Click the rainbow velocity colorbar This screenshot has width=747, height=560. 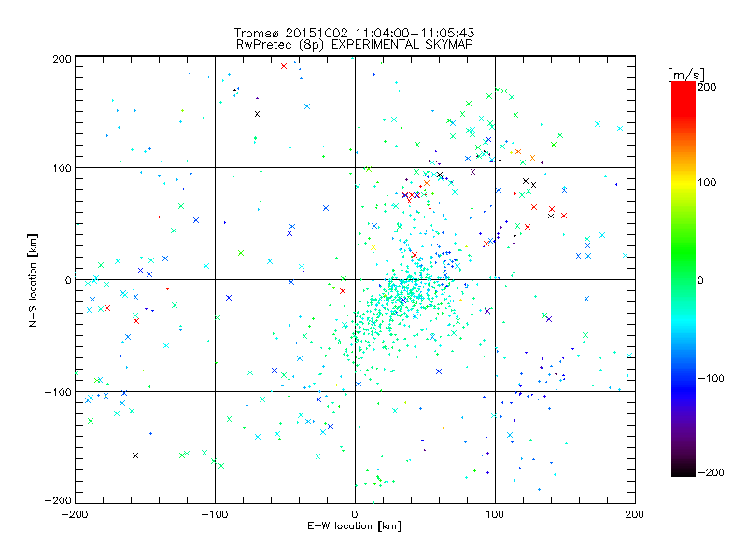684,279
